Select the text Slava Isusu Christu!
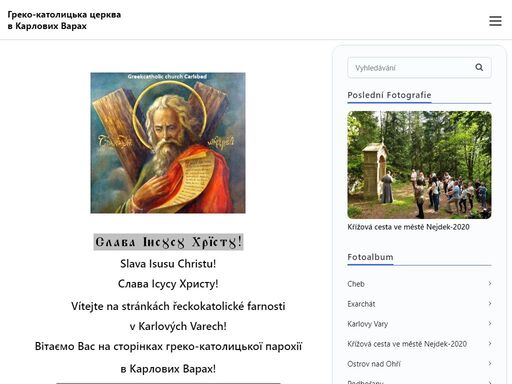Screen dimensions: 512x384 [x=168, y=264]
